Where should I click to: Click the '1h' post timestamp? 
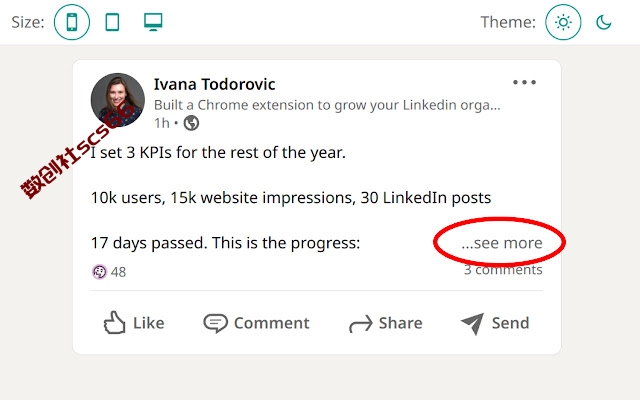pyautogui.click(x=162, y=123)
